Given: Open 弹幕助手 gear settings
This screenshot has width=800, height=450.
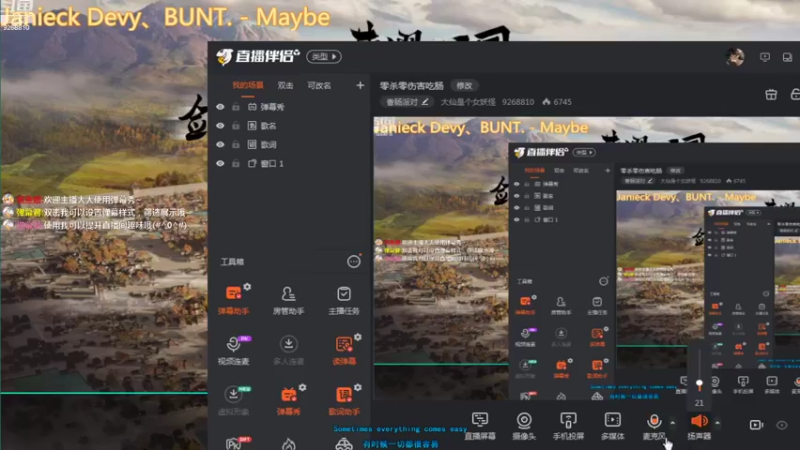Looking at the screenshot, I should (247, 287).
